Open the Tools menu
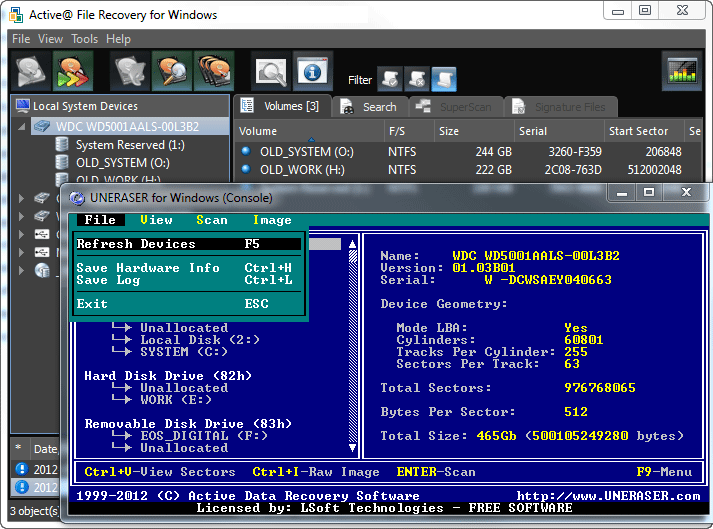Viewport: 713px width, 529px height. tap(85, 39)
